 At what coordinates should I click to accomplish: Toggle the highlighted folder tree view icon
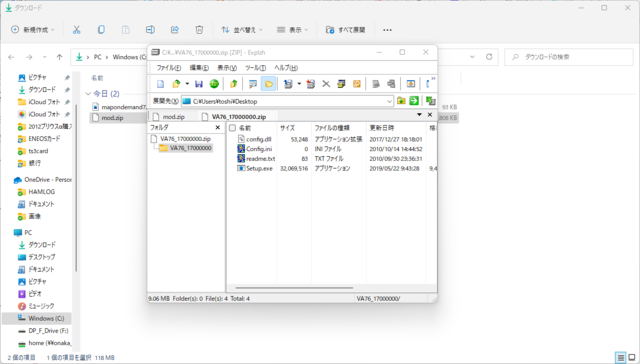point(269,84)
